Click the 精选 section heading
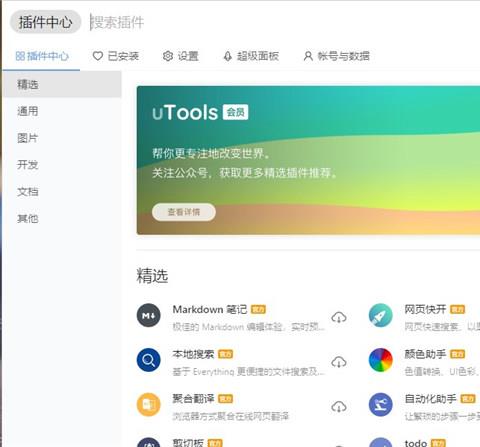 click(x=152, y=276)
